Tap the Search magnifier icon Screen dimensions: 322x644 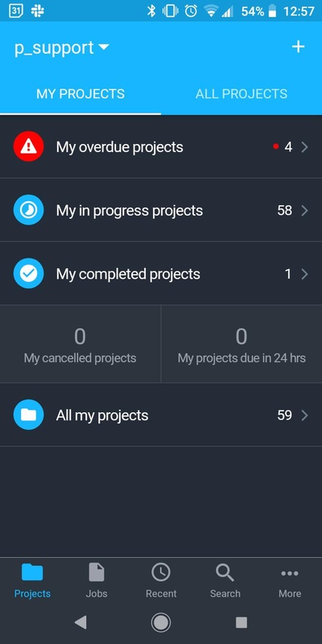(225, 572)
